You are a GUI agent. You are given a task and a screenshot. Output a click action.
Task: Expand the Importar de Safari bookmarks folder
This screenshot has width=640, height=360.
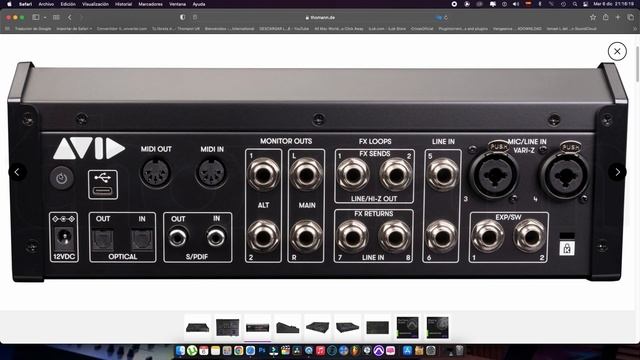pyautogui.click(x=74, y=29)
